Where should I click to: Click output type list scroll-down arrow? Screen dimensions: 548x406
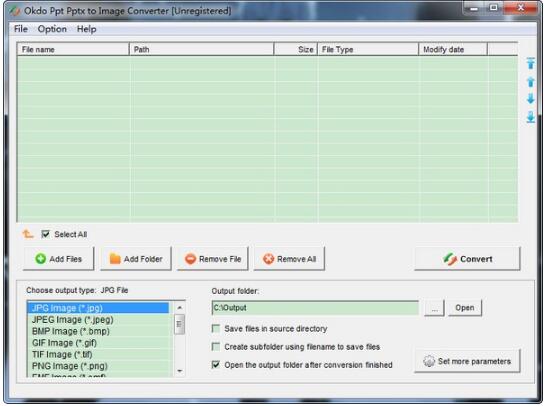click(180, 371)
